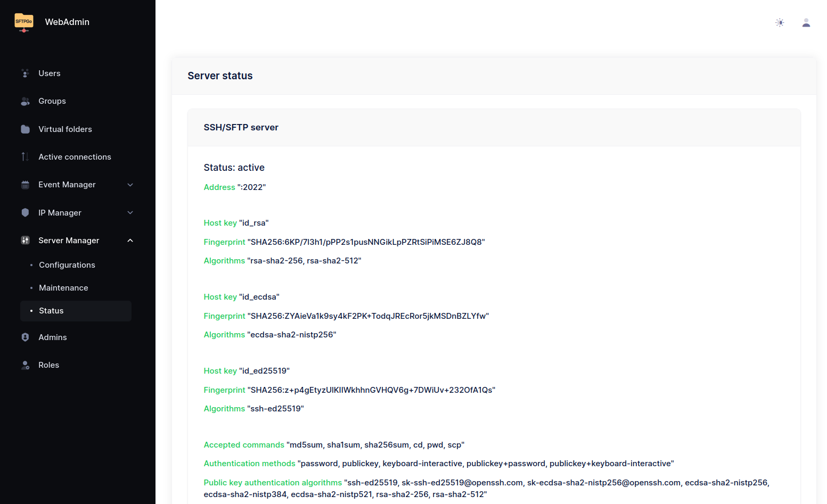Image resolution: width=827 pixels, height=504 pixels.
Task: Go to the Maintenance submenu item
Action: click(63, 288)
